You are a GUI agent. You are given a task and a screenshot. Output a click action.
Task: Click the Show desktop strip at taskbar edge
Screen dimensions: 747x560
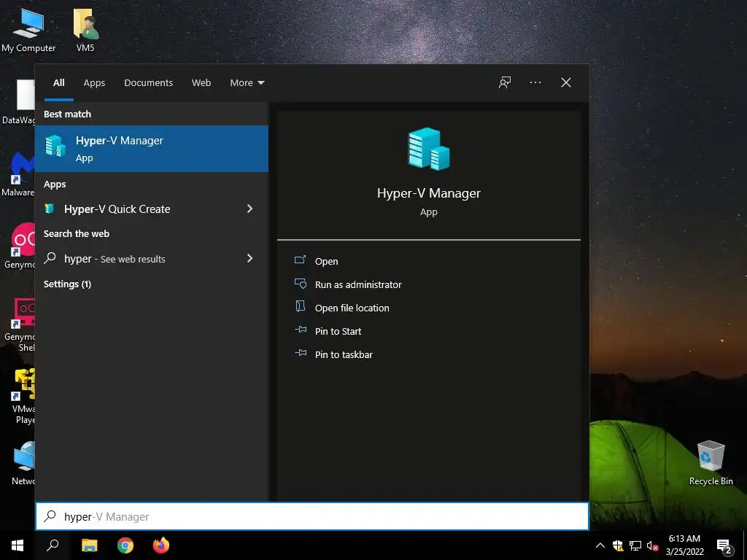pos(745,545)
